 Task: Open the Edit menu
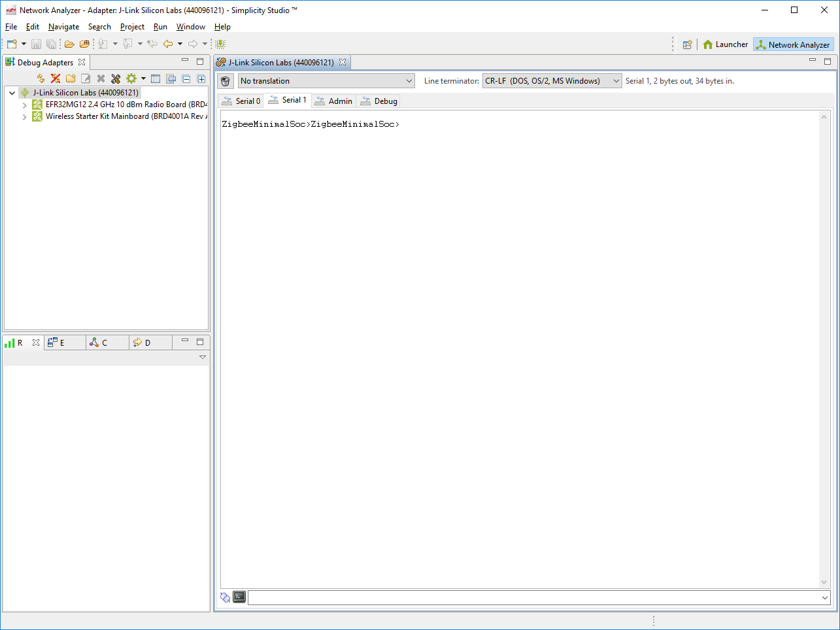pos(33,27)
